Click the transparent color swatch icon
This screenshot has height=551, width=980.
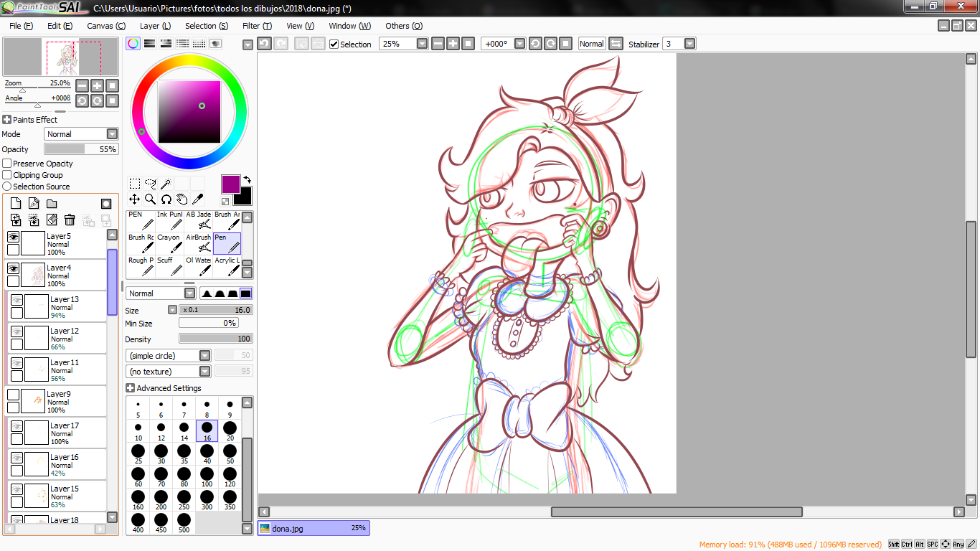(x=225, y=202)
